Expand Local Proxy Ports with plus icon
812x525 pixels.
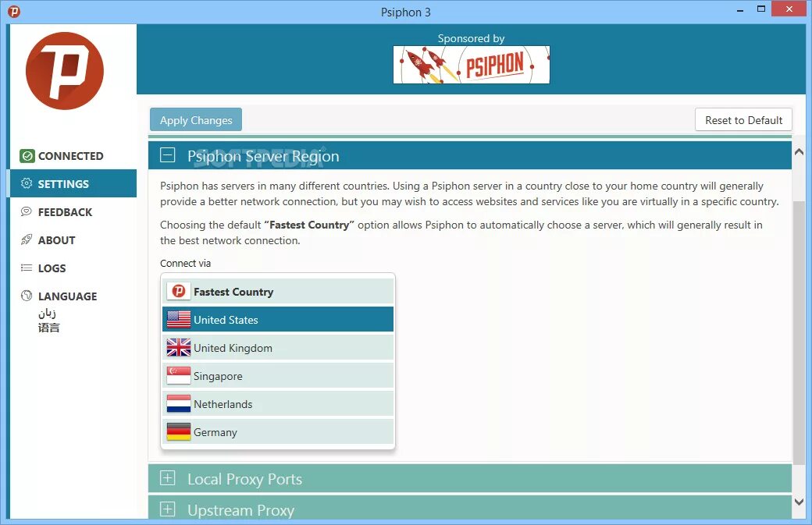pos(167,478)
